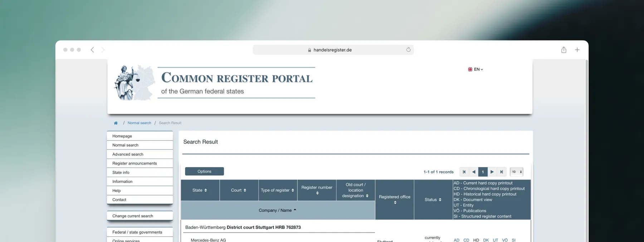Sort by Status column
644x242 pixels.
click(433, 199)
